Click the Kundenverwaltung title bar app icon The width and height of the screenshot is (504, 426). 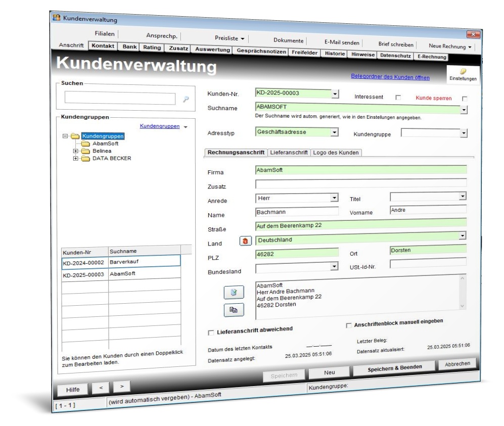click(57, 17)
